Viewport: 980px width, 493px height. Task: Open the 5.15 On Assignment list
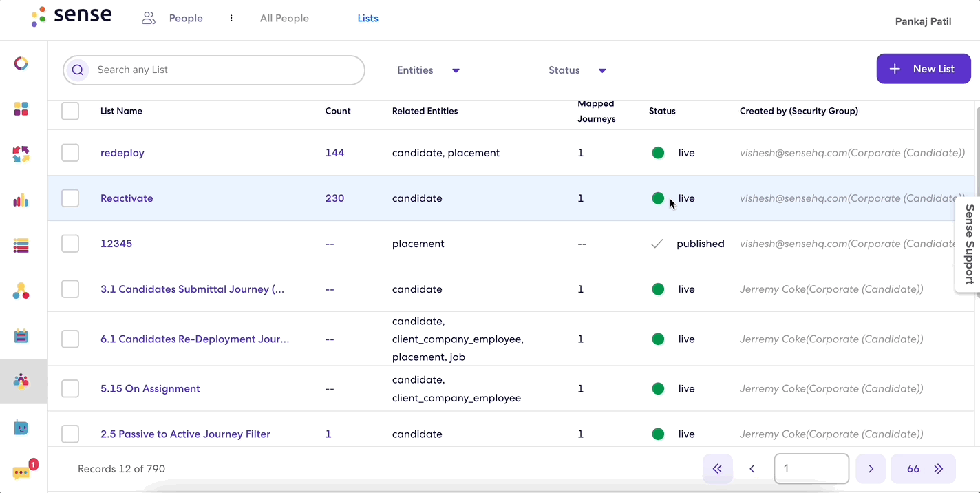150,389
